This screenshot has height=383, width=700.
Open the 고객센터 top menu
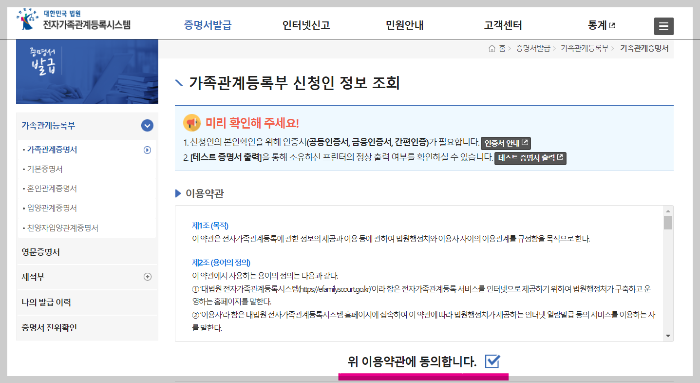pos(503,25)
